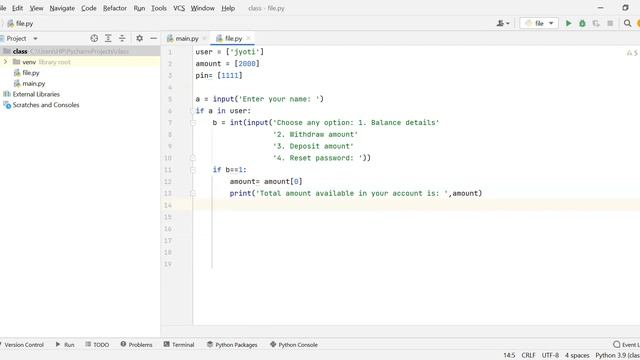Open the Edit menu
This screenshot has width=640, height=360.
pos(17,8)
